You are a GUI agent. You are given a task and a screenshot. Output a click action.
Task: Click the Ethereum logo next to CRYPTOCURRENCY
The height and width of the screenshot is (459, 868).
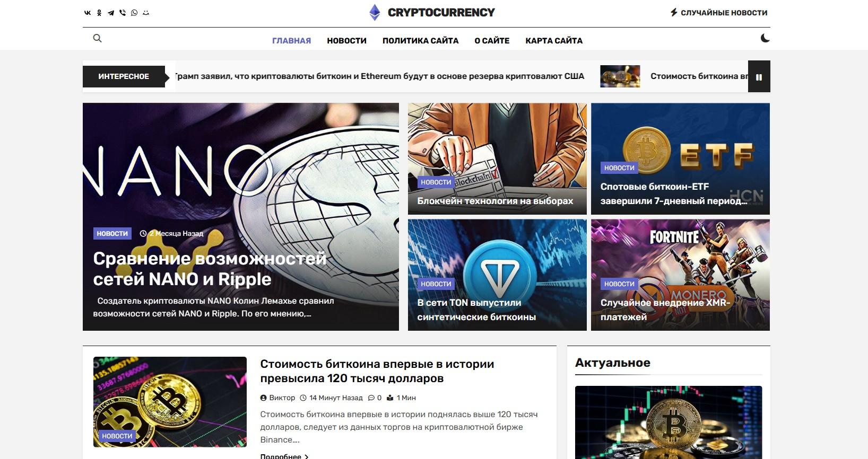point(375,13)
